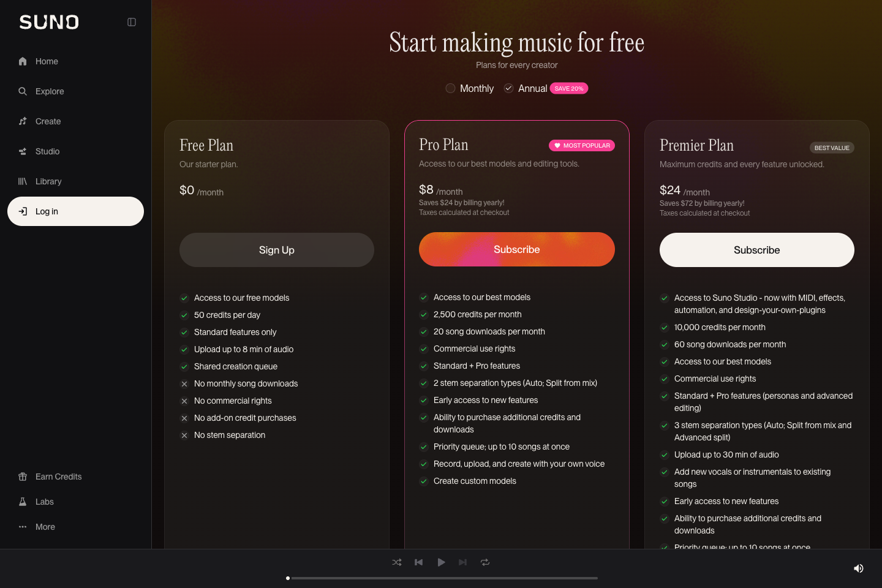882x588 pixels.
Task: Click the MOST POPULAR badge
Action: (x=582, y=146)
